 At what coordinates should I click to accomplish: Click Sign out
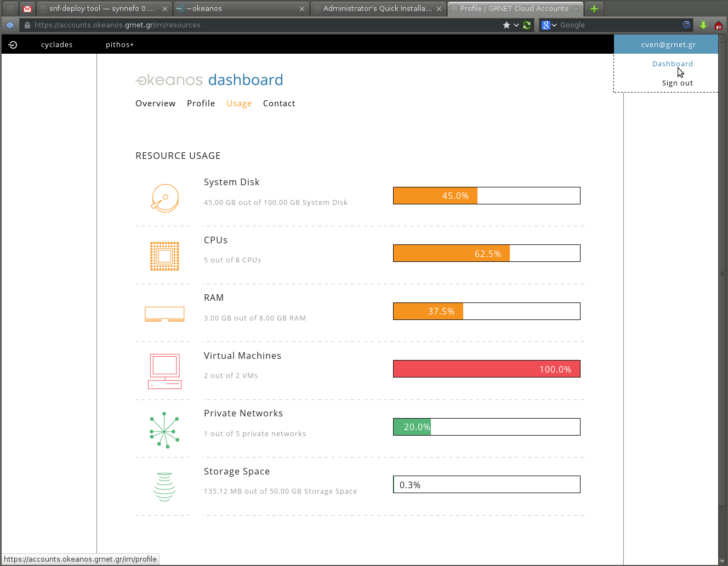(678, 83)
